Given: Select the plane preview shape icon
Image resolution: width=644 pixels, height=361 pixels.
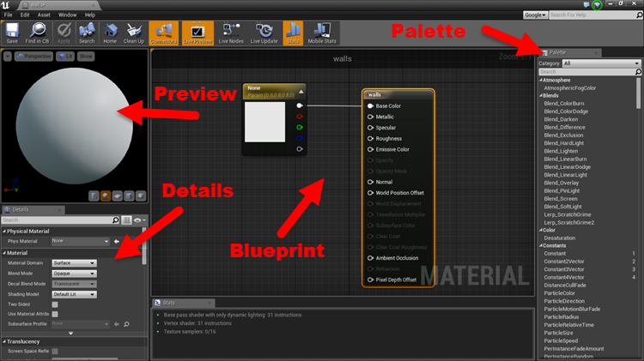Looking at the screenshot, I should tap(118, 196).
